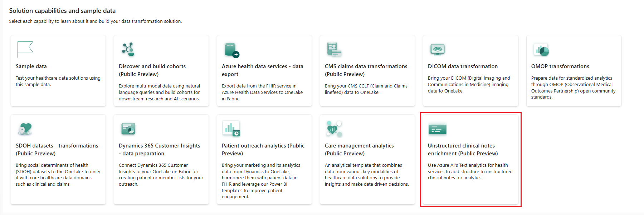Viewport: 644px width, 215px height.
Task: Choose the CMS claims data transformations title
Action: click(366, 70)
